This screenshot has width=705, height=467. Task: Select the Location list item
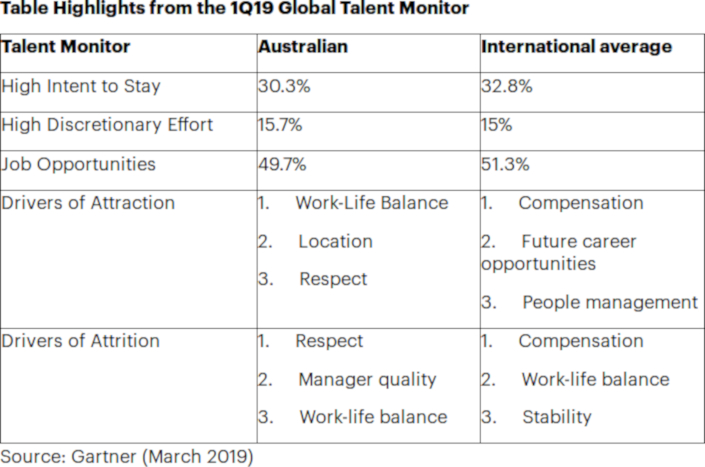(x=334, y=241)
